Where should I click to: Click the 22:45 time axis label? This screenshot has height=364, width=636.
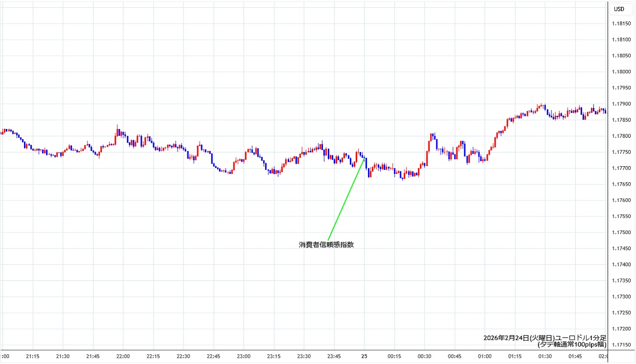(x=213, y=356)
